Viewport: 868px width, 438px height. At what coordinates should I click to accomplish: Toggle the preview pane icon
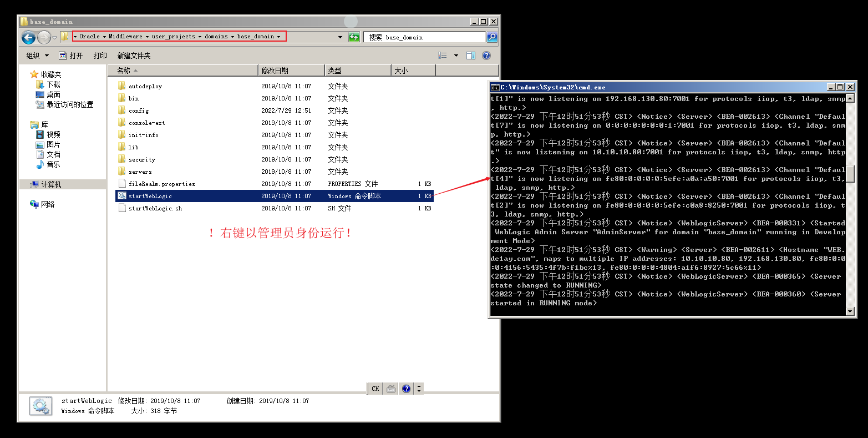(x=471, y=56)
